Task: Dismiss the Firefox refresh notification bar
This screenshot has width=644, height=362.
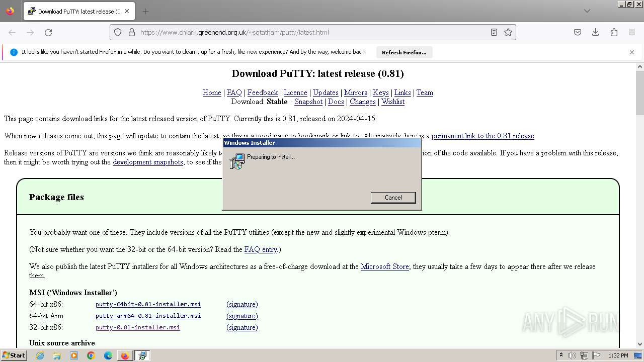Action: click(632, 52)
